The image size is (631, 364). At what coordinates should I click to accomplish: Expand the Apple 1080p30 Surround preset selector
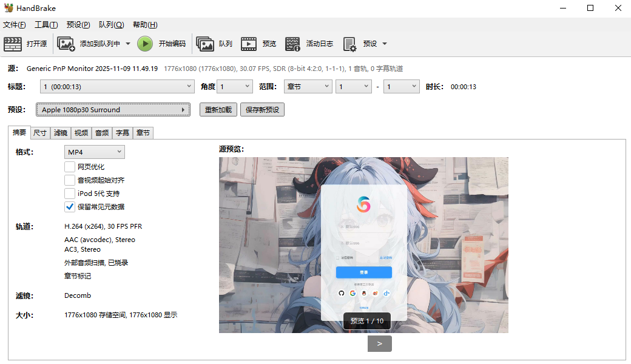(x=113, y=110)
